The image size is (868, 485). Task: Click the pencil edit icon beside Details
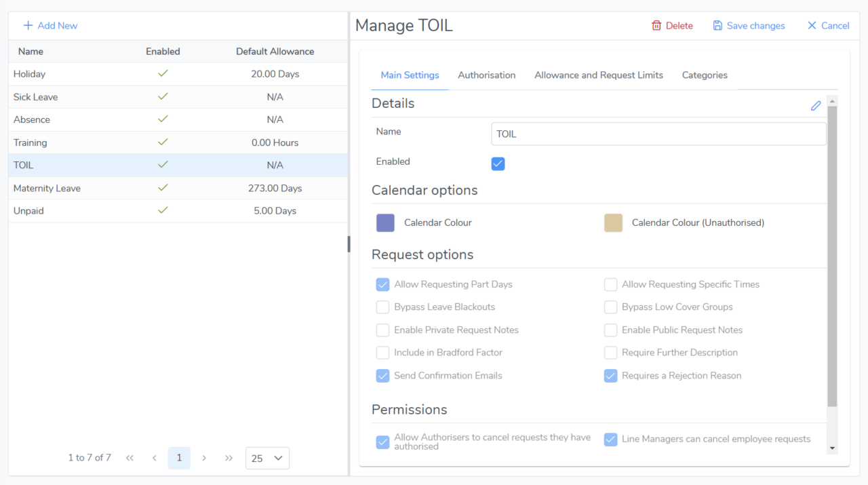tap(816, 106)
